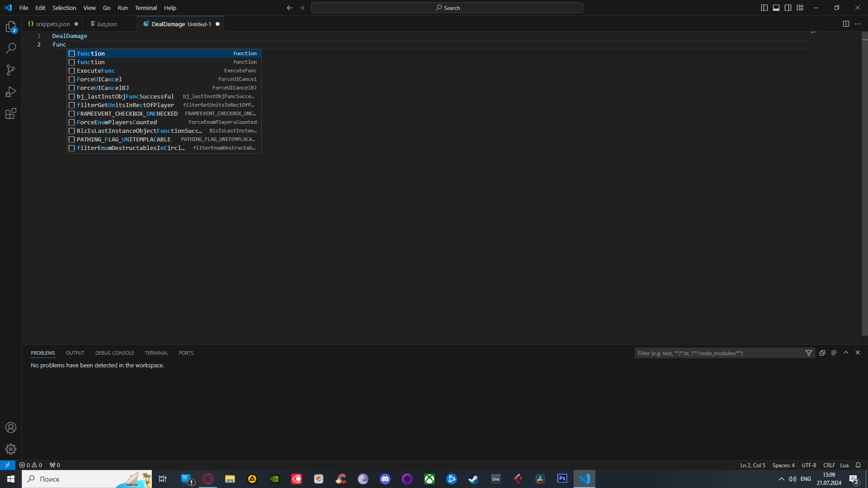Open the Manage gear menu

point(11,449)
